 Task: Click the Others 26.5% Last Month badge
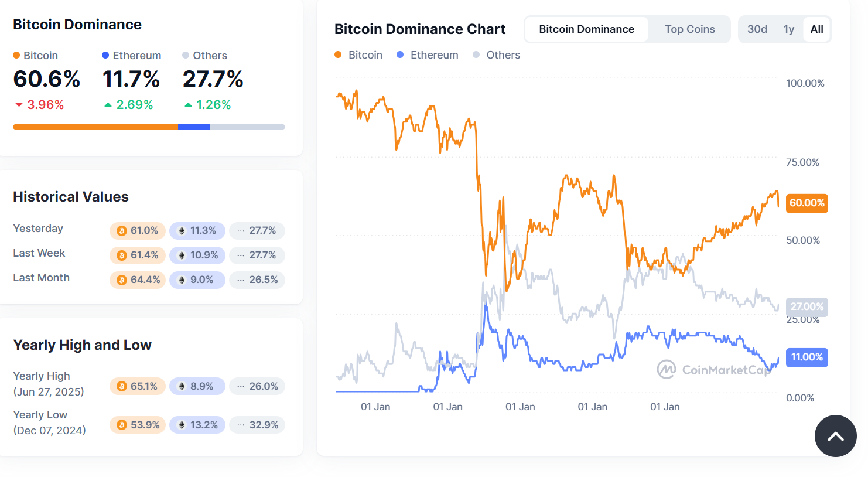[257, 280]
